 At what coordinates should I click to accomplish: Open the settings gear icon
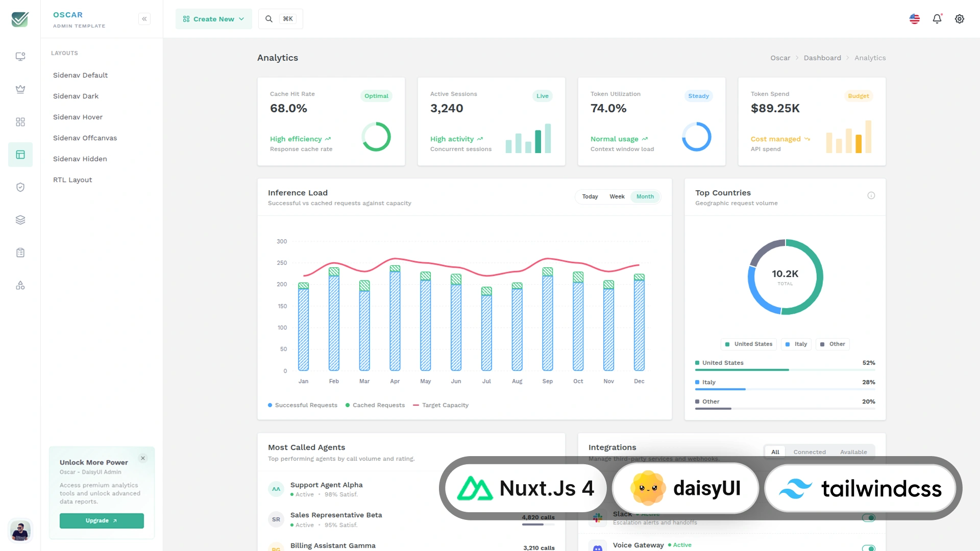pos(960,19)
